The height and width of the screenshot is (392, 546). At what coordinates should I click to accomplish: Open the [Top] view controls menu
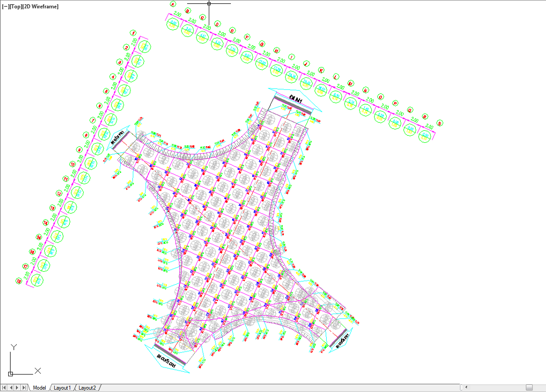tap(15, 7)
